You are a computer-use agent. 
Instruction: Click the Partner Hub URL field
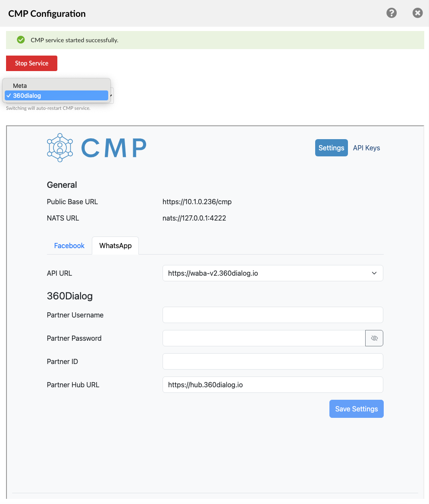click(272, 385)
